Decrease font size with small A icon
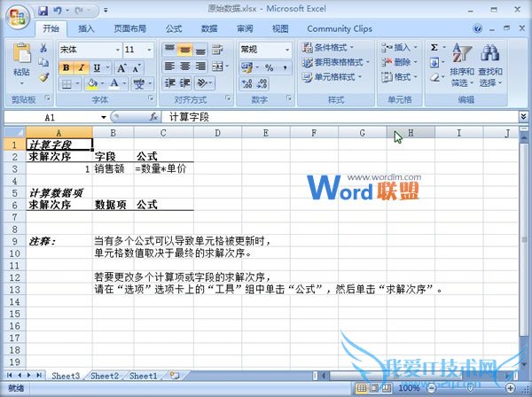Screen dimensions: 532x397 (137, 68)
